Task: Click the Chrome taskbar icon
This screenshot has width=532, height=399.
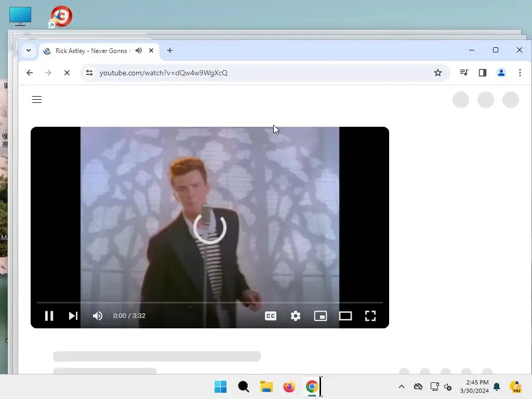Action: pyautogui.click(x=312, y=387)
